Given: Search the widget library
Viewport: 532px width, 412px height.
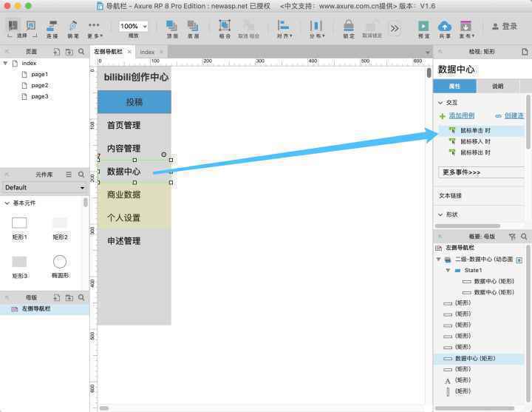Looking at the screenshot, I should tap(81, 175).
